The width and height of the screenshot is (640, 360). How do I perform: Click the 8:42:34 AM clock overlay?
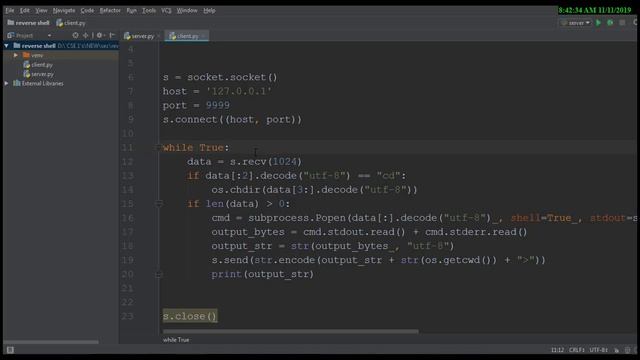click(x=594, y=10)
